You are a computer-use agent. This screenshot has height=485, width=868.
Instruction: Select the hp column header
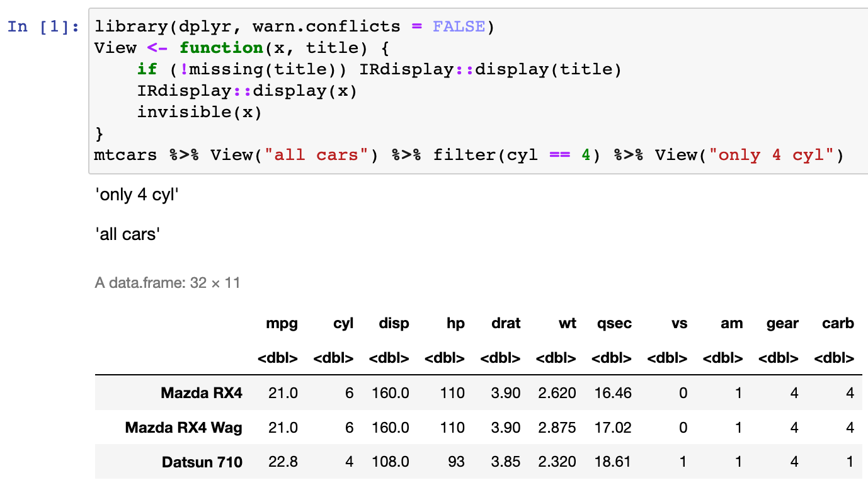[x=455, y=323]
